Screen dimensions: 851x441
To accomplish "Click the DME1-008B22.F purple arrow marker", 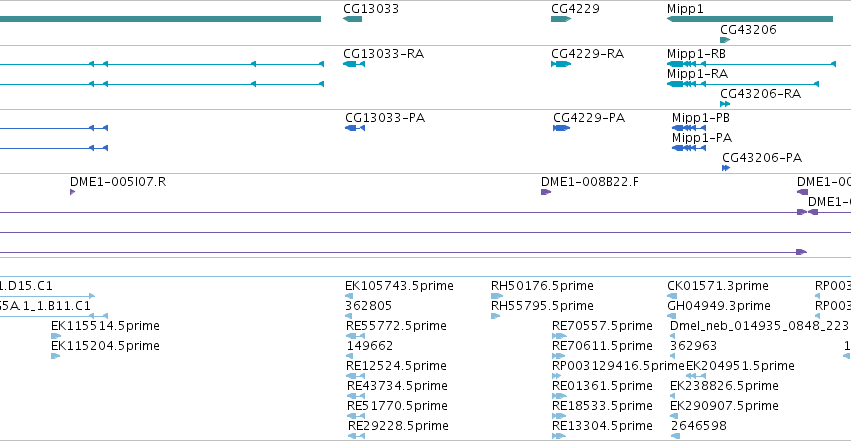I will (546, 192).
